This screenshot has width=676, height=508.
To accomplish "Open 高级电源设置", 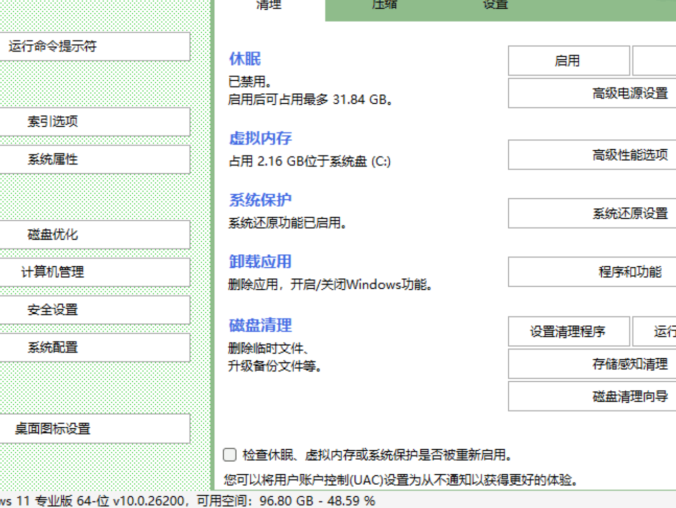I will pos(592,93).
